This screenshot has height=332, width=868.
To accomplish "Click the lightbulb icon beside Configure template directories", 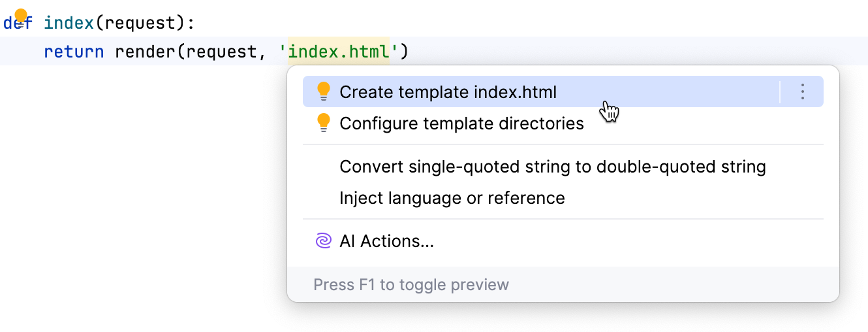I will tap(323, 123).
